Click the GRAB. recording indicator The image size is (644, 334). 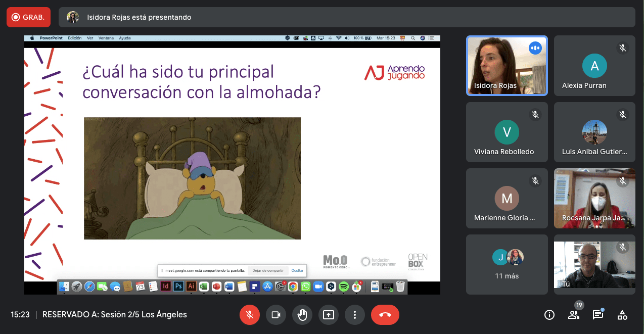(28, 17)
